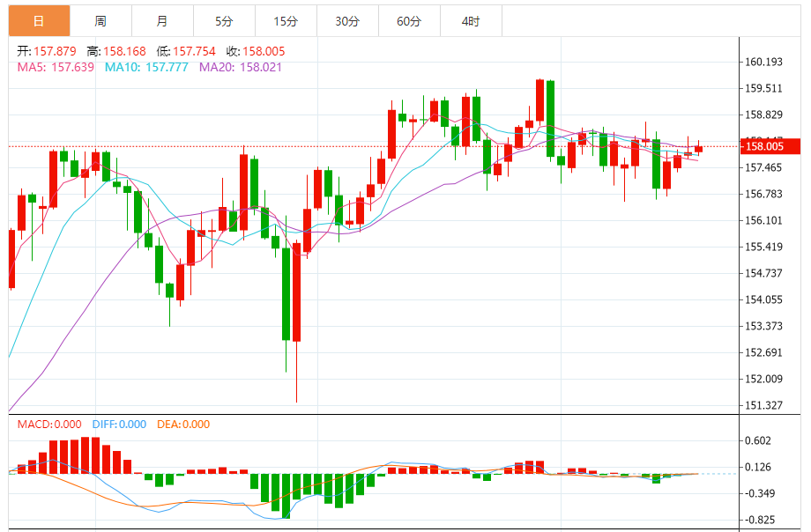Click the MA20: 158.021 indicator label
Viewport: 811px width, 532px height.
241,67
